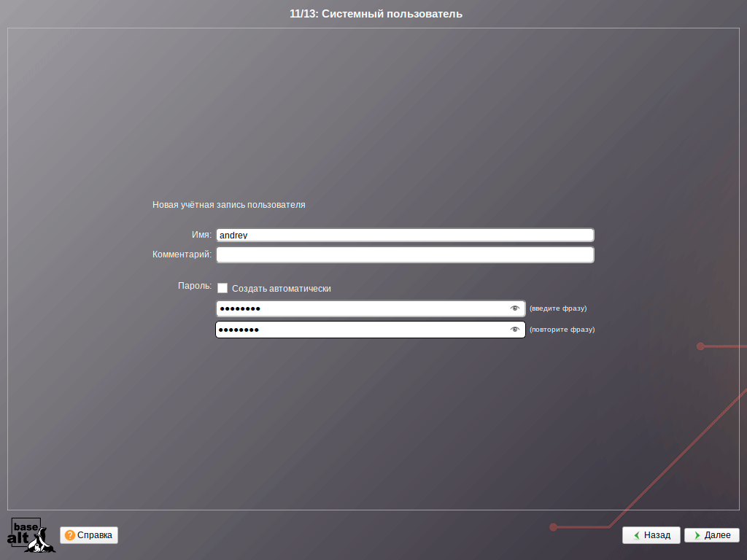
Task: Reveal the first password phrase with the eye icon
Action: click(x=514, y=308)
